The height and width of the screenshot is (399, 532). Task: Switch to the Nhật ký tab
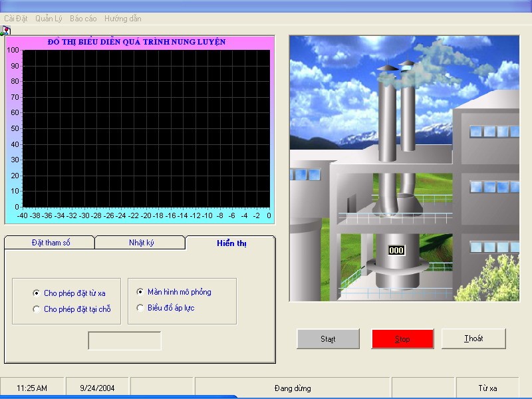point(140,243)
